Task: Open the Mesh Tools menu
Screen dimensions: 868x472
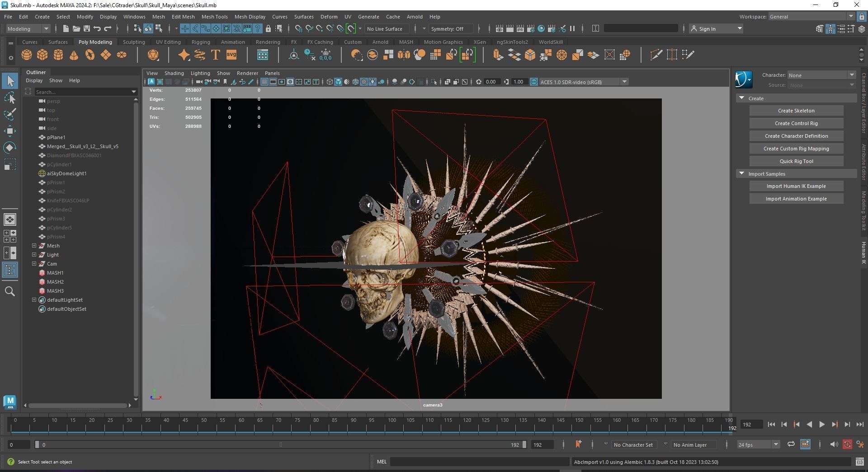Action: (214, 17)
